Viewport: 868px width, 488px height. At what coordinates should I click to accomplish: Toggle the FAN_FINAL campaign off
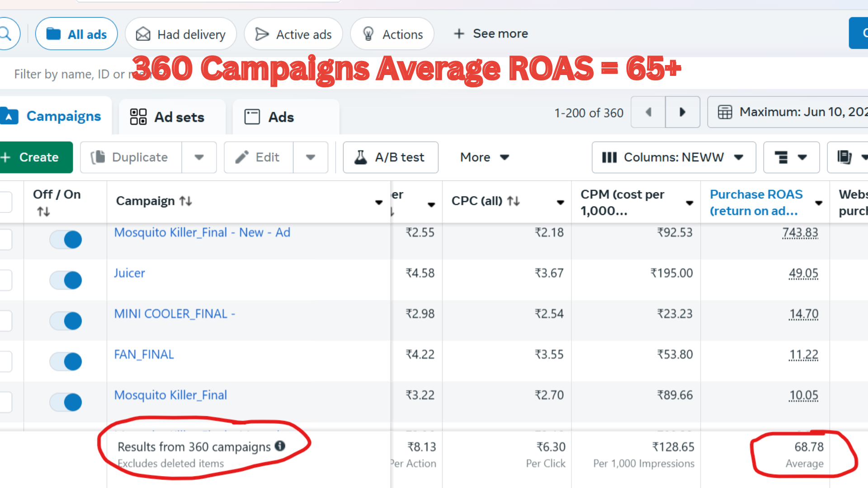click(66, 361)
